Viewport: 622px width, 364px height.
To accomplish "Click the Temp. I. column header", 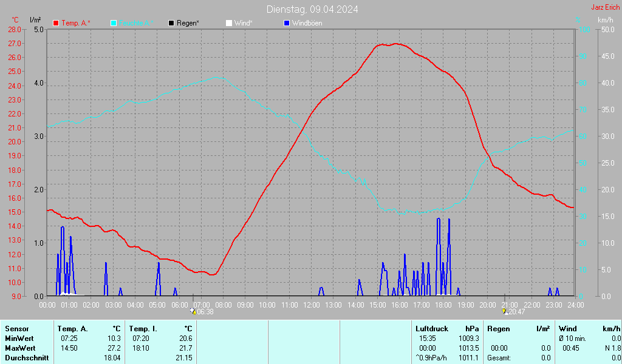I will point(143,329).
